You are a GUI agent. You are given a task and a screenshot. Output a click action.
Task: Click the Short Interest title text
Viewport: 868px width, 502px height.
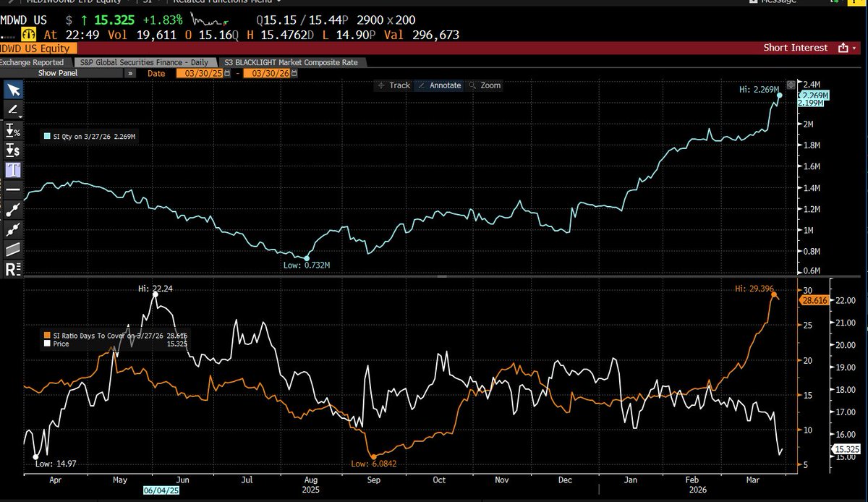click(x=796, y=48)
